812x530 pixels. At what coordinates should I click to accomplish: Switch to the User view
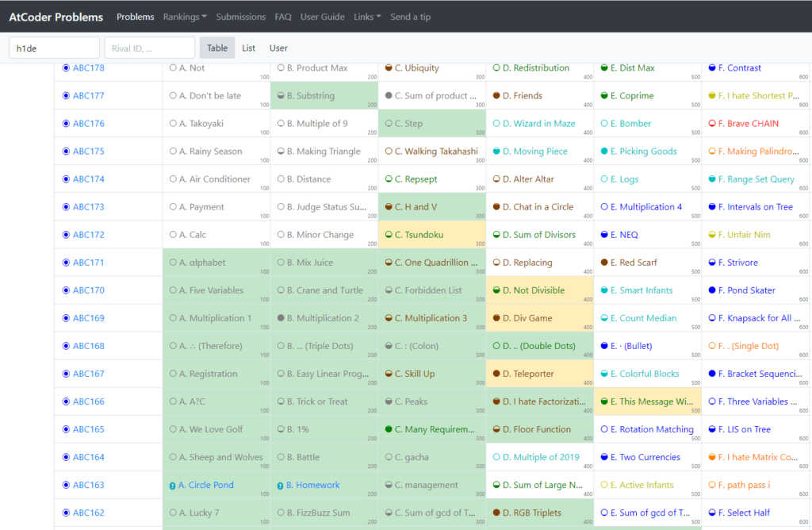[x=278, y=48]
